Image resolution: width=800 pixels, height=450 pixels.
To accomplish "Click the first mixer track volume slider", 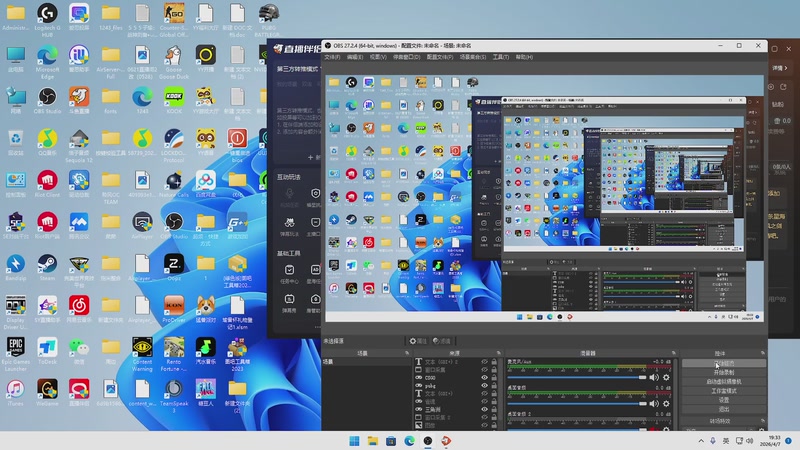I will pyautogui.click(x=578, y=377).
